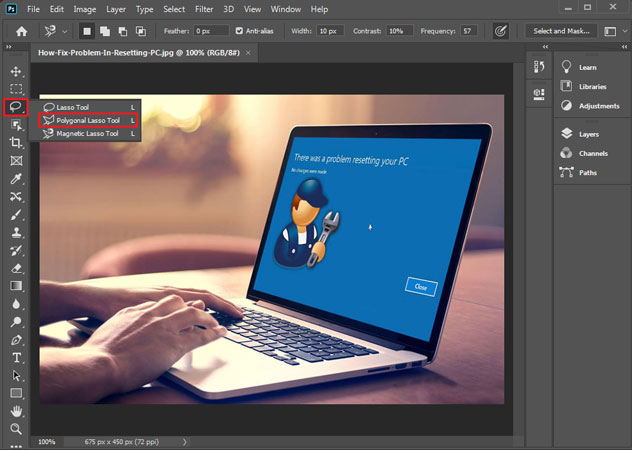Select the Horizontal Type tool
The width and height of the screenshot is (632, 450).
[16, 357]
